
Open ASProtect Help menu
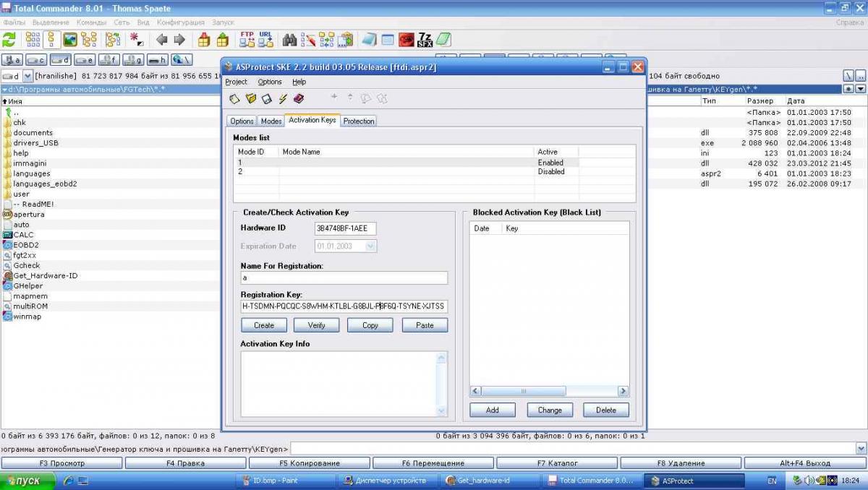(299, 82)
